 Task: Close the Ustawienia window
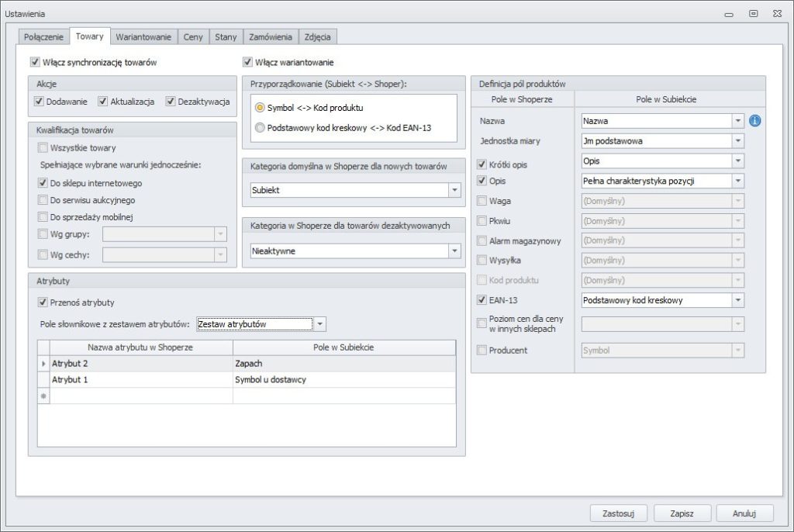777,14
